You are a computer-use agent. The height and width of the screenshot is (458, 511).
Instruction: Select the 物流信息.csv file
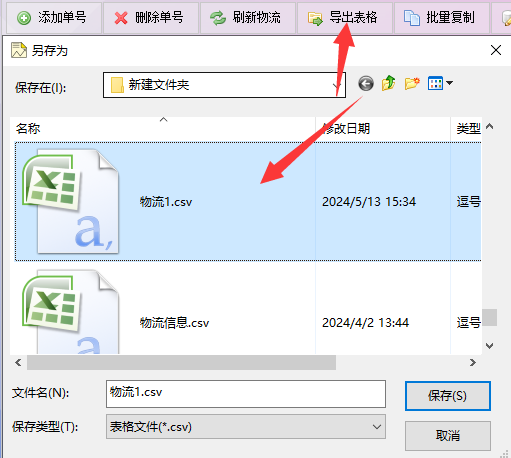[174, 323]
